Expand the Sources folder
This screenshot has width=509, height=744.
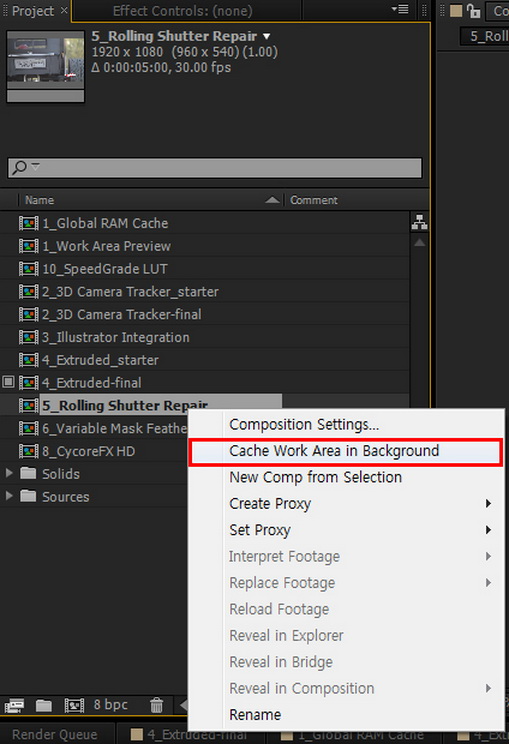click(9, 495)
